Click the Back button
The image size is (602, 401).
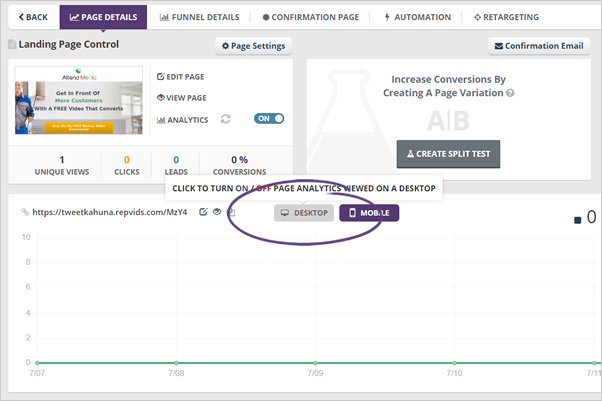point(33,17)
